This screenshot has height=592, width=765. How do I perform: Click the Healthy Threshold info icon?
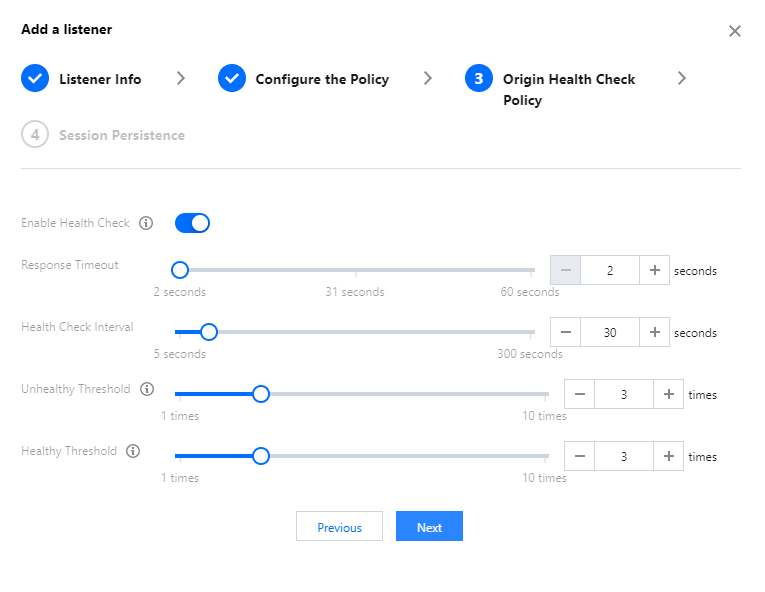[133, 451]
